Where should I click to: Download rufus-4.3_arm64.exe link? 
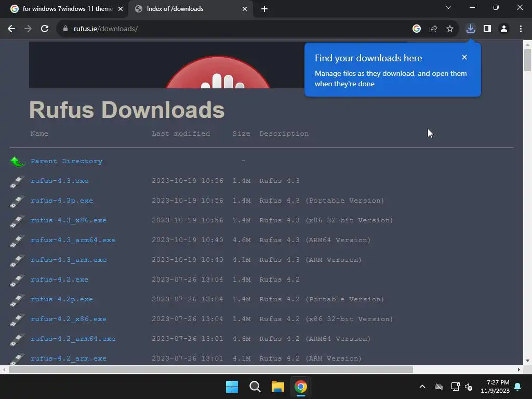point(73,240)
